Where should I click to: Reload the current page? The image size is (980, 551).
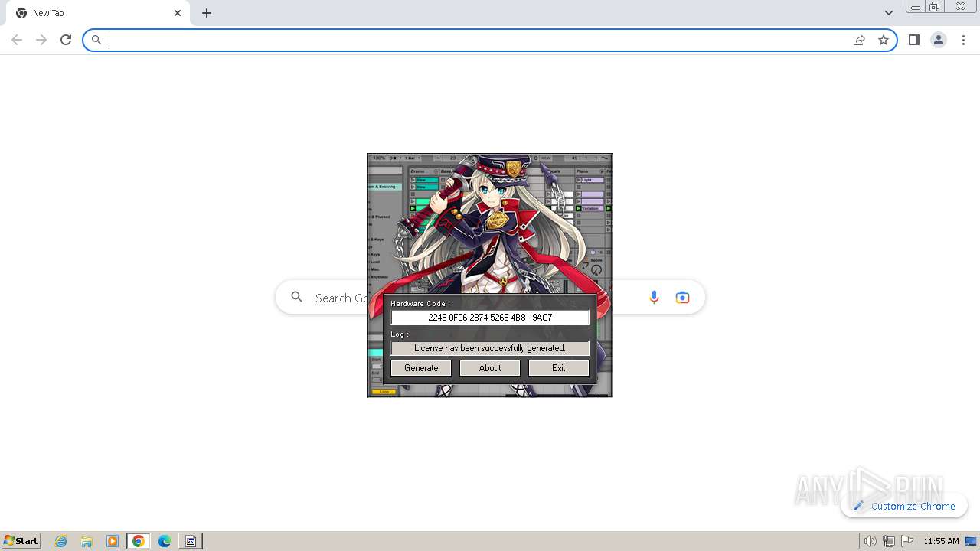coord(66,40)
